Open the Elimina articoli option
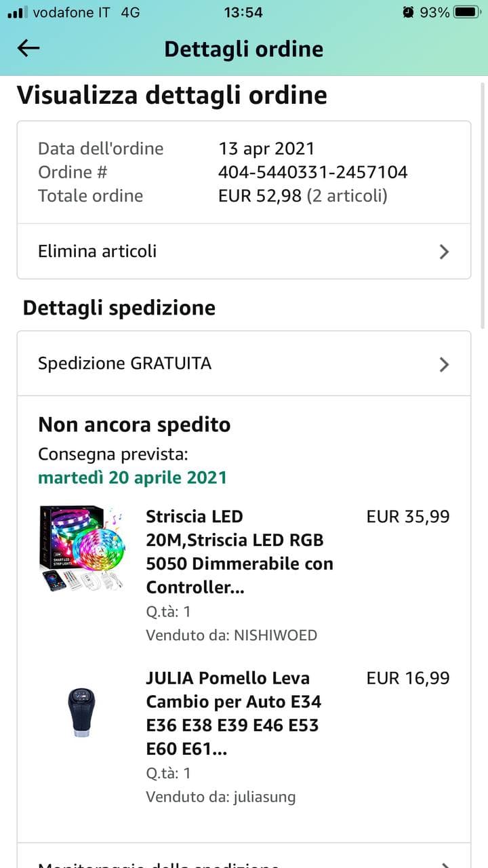The image size is (488, 868). (x=98, y=251)
